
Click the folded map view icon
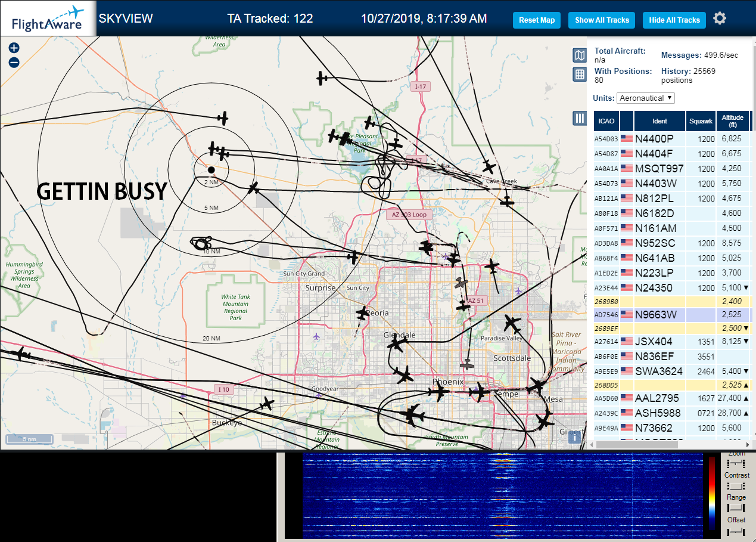click(580, 55)
